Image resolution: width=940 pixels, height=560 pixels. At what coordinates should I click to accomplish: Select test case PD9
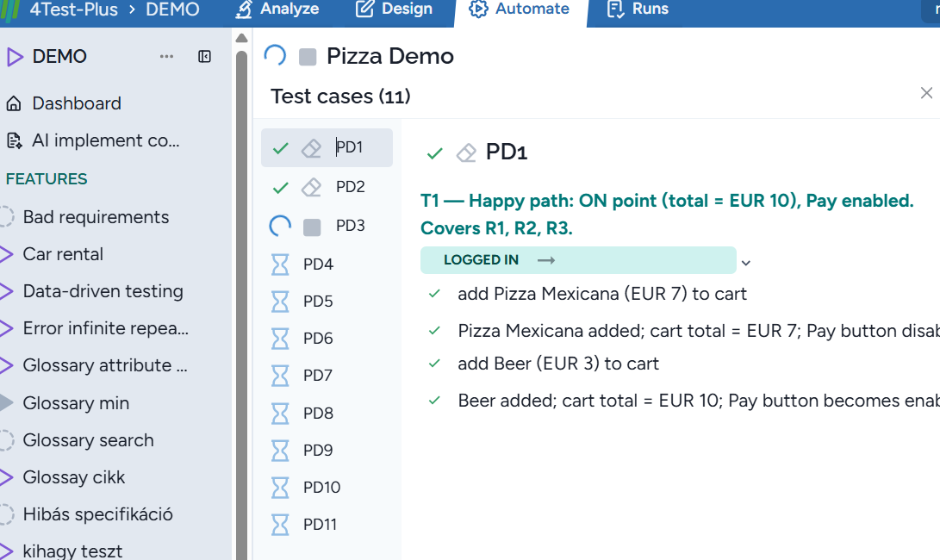click(x=318, y=451)
